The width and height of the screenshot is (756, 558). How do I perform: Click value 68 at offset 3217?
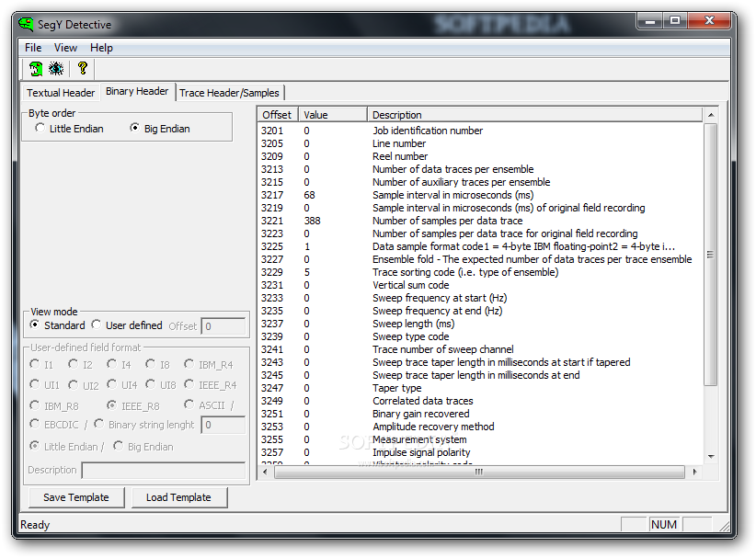(x=309, y=195)
